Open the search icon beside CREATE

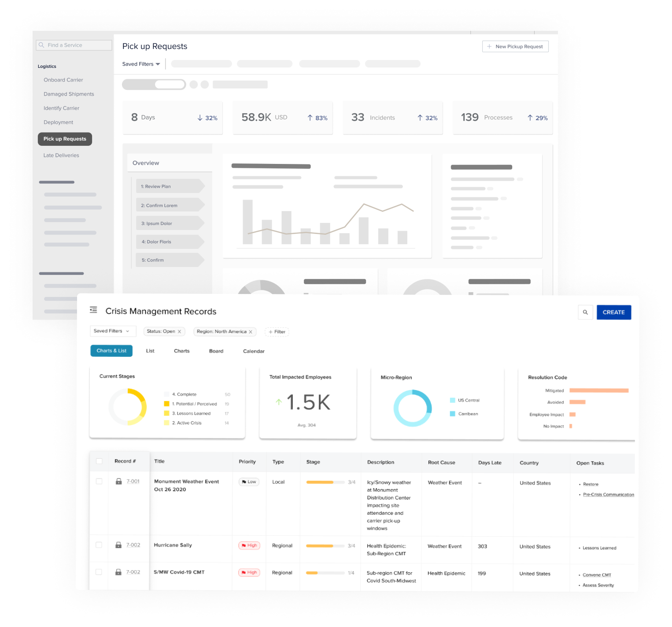pos(585,312)
